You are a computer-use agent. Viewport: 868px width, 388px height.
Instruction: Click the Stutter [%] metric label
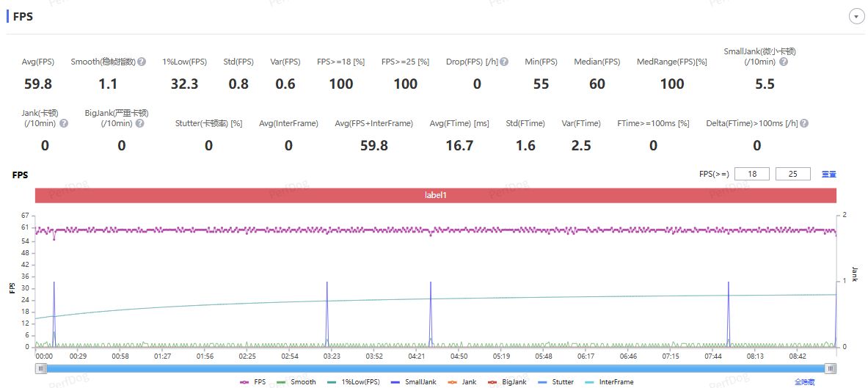208,123
